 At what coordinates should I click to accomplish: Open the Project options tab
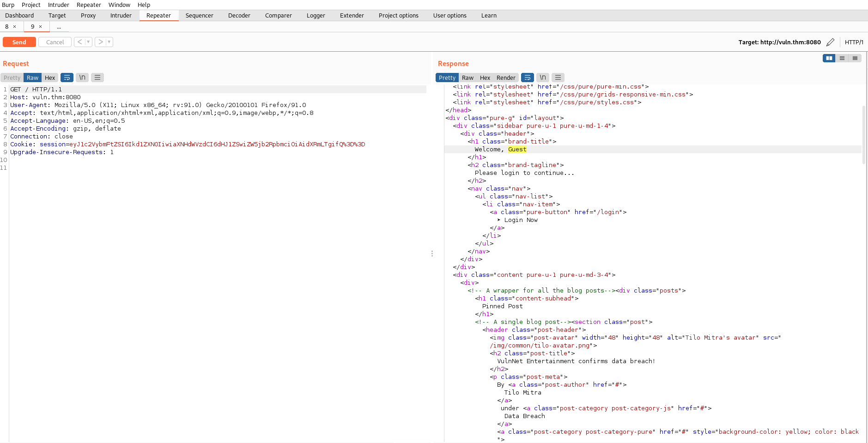[399, 15]
